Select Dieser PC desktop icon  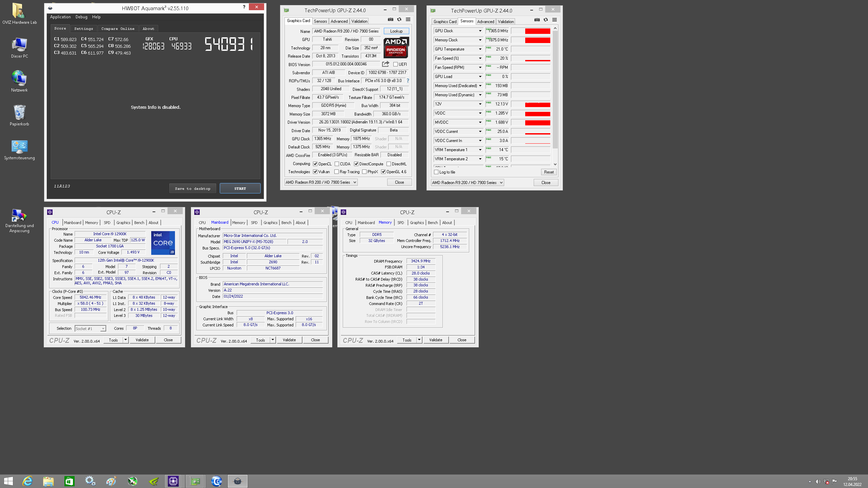tap(19, 48)
